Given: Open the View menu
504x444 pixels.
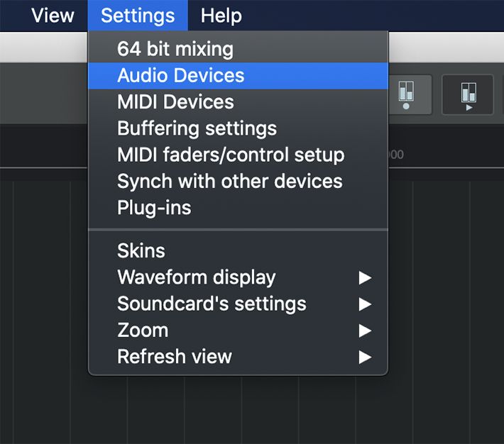Looking at the screenshot, I should click(x=53, y=16).
